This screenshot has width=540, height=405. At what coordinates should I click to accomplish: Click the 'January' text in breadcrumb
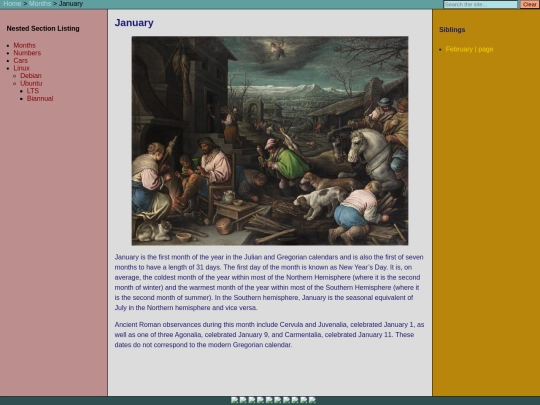(71, 4)
